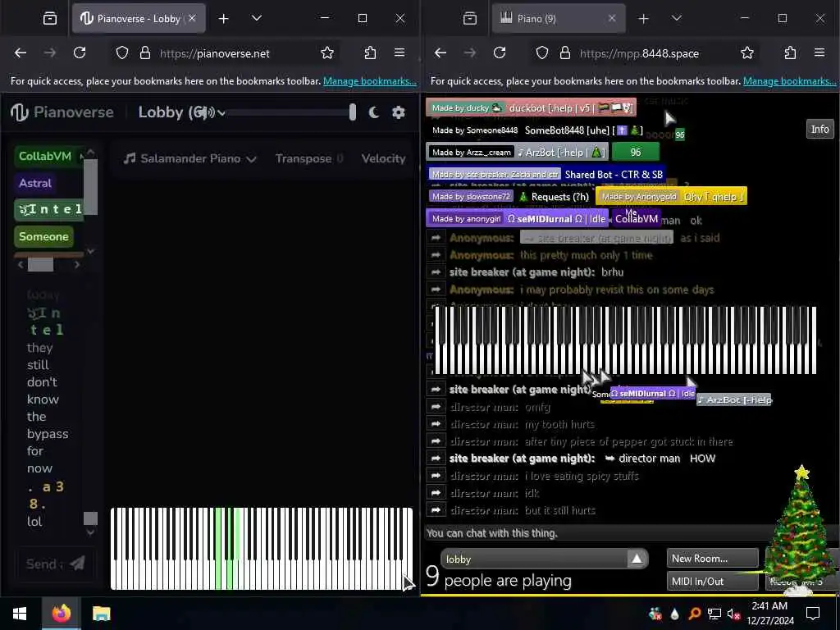Screen dimensions: 840x630
Task: Reload the pianoverse.net page
Action: 80,52
